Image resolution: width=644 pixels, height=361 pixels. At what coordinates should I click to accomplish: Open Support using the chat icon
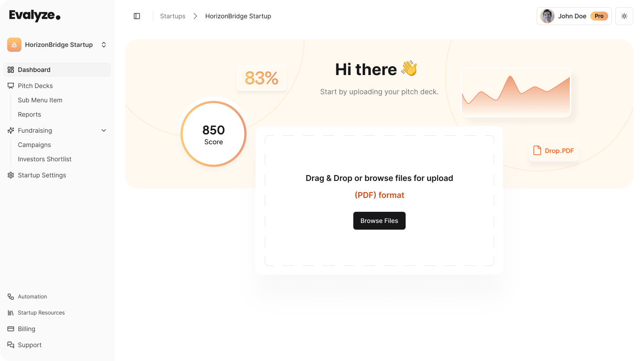pyautogui.click(x=10, y=344)
